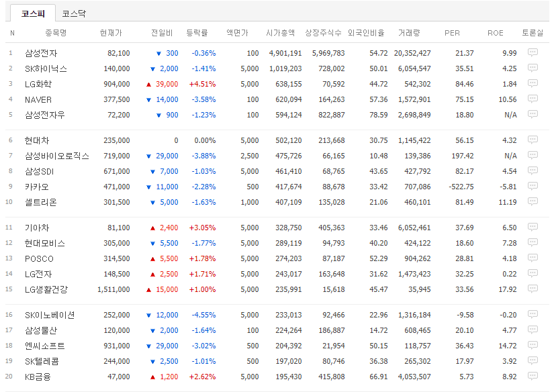Click the 외국인비율 column header
This screenshot has width=554, height=392.
366,33
